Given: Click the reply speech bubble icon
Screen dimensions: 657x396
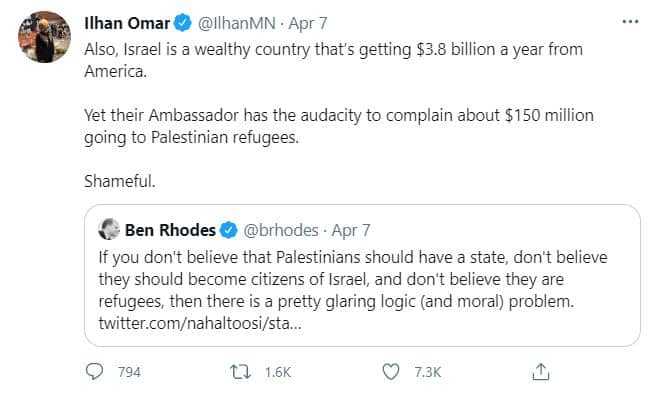Looking at the screenshot, I should pos(94,371).
